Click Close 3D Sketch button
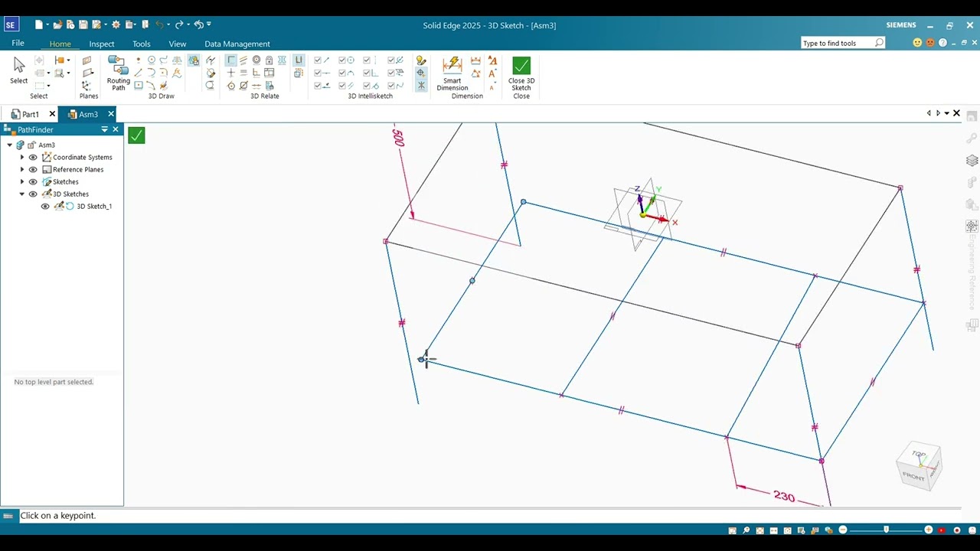980x551 pixels. coord(521,74)
